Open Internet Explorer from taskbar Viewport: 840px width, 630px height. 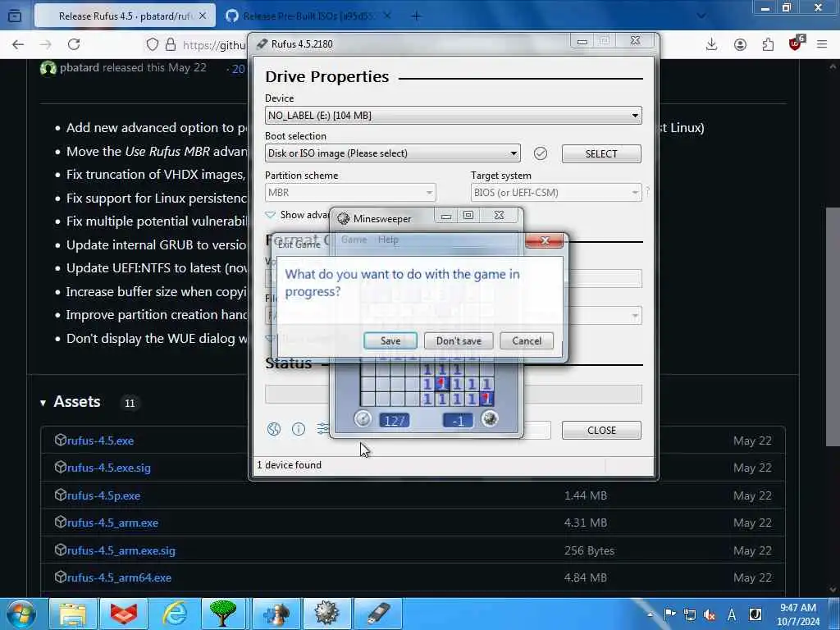pyautogui.click(x=175, y=614)
